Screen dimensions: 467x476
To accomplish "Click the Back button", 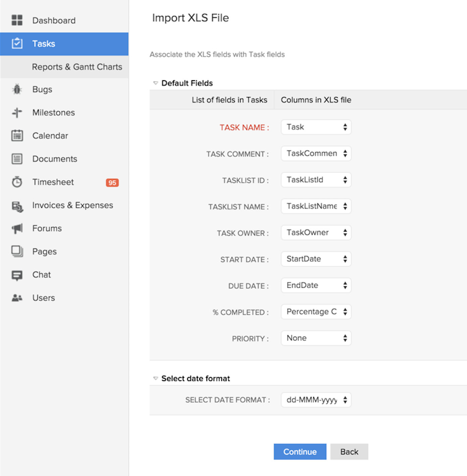I will point(349,452).
